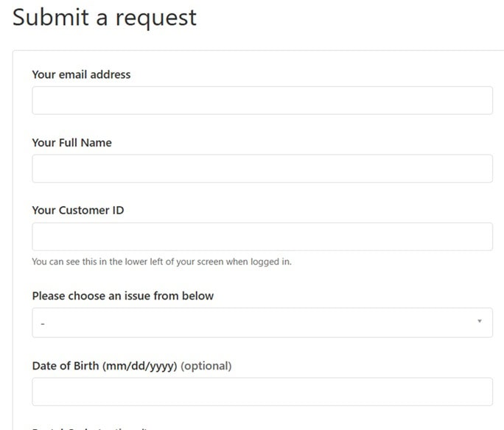Click the Customer ID hint text
Image resolution: width=504 pixels, height=430 pixels.
(x=161, y=261)
